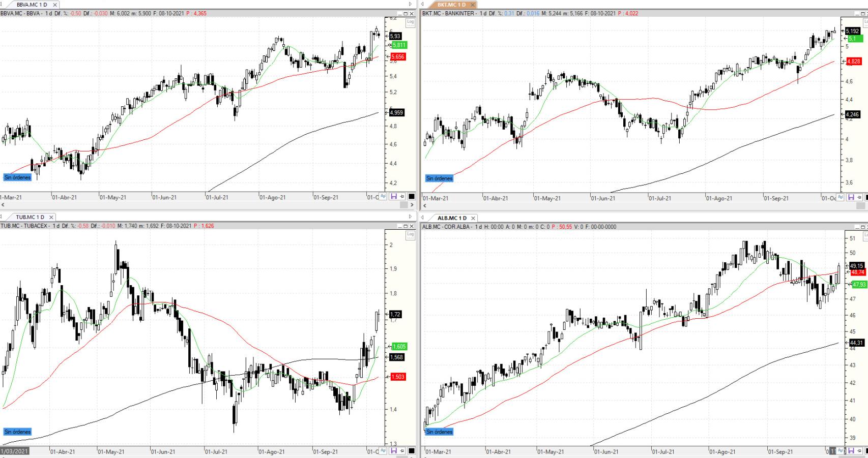Click the purple save icon under Bankinter chart
868x458 pixels.
(x=851, y=197)
